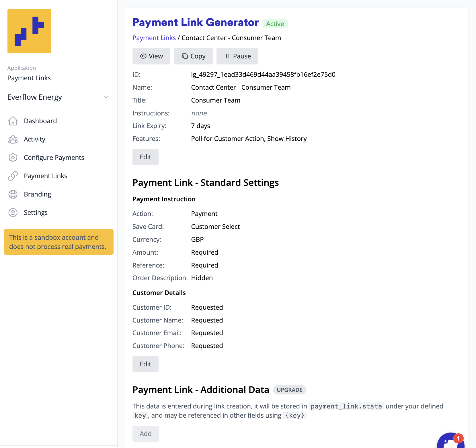The image size is (476, 448).
Task: Expand the Everflow Energy account dropdown
Action: [x=106, y=97]
